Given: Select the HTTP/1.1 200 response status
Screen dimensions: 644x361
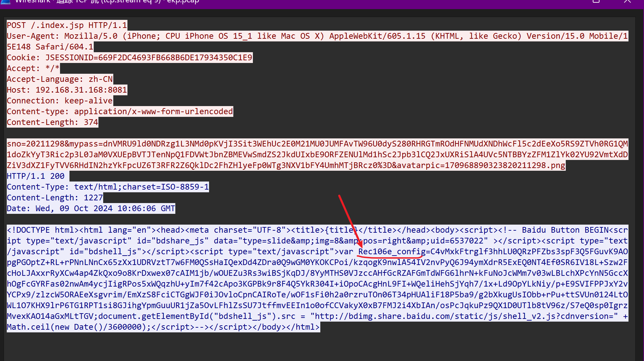Looking at the screenshot, I should click(x=35, y=176).
